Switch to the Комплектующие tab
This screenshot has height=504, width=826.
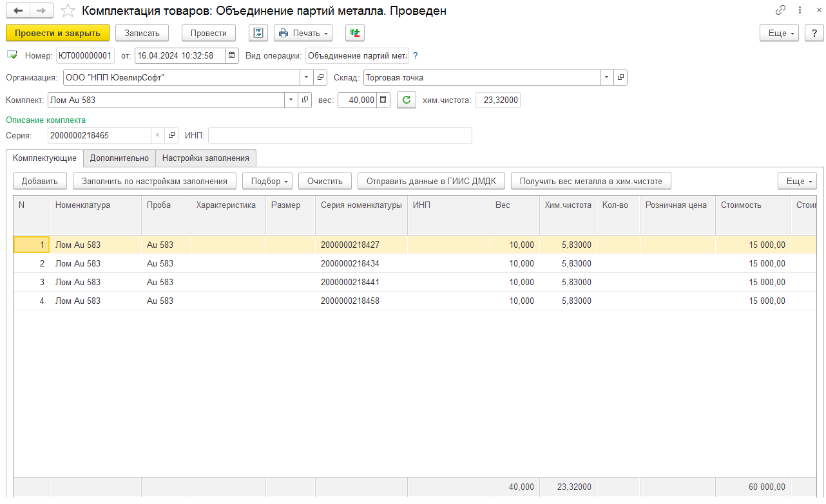tap(44, 158)
